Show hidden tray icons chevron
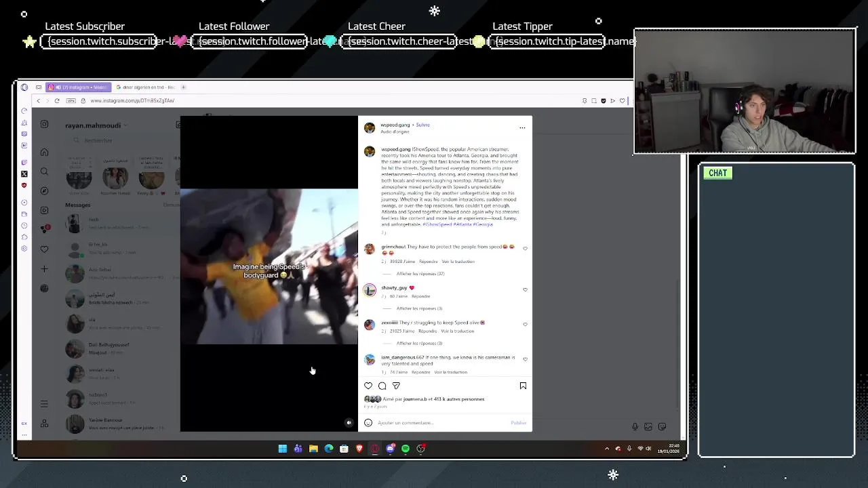This screenshot has height=488, width=868. 607,449
